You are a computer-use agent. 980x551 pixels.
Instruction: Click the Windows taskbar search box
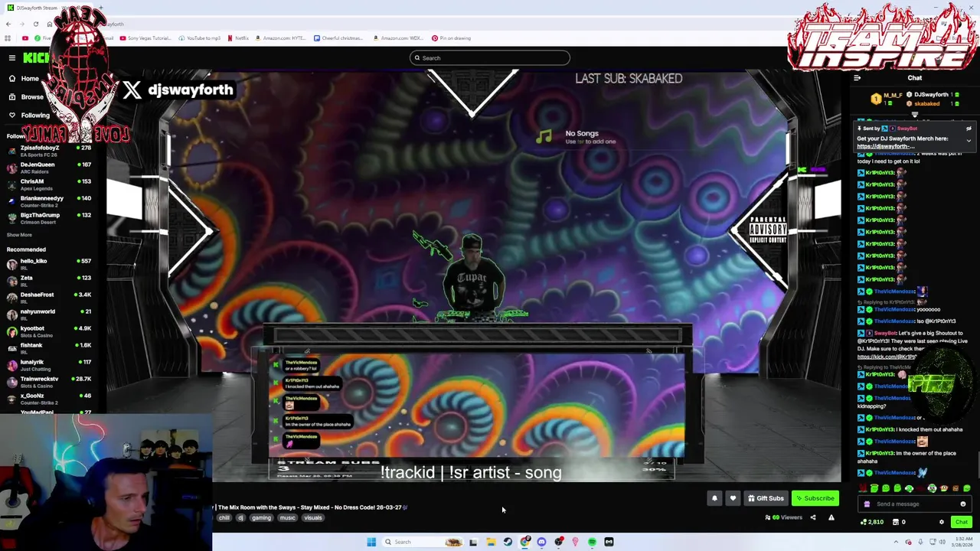pos(423,542)
